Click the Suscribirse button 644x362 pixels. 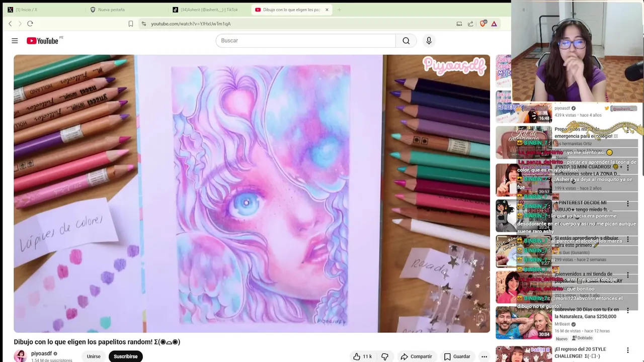coord(125,356)
